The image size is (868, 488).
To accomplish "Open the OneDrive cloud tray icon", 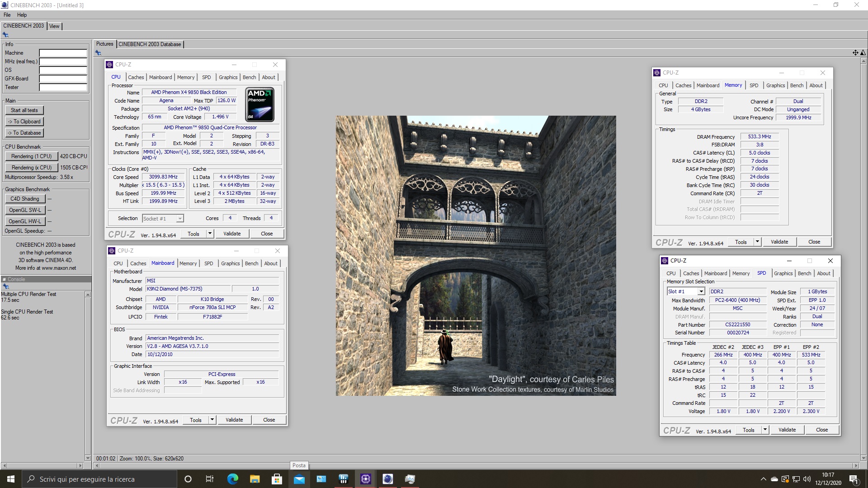I will click(x=774, y=479).
